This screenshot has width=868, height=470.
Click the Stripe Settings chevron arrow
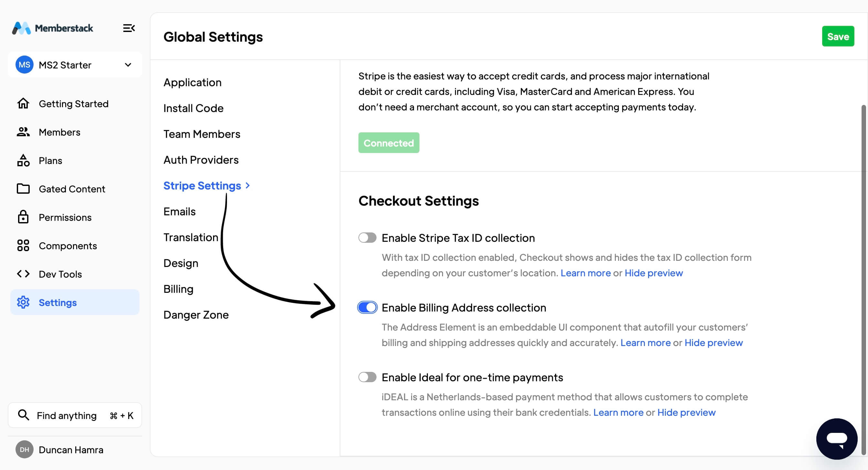pyautogui.click(x=248, y=186)
